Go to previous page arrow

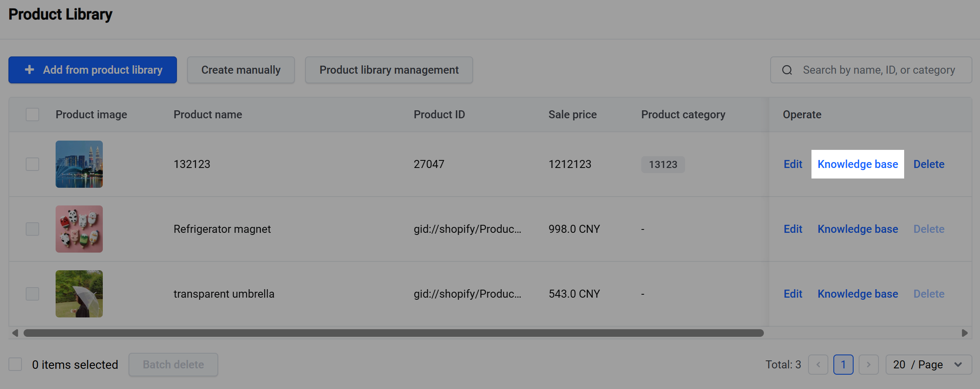coord(818,365)
